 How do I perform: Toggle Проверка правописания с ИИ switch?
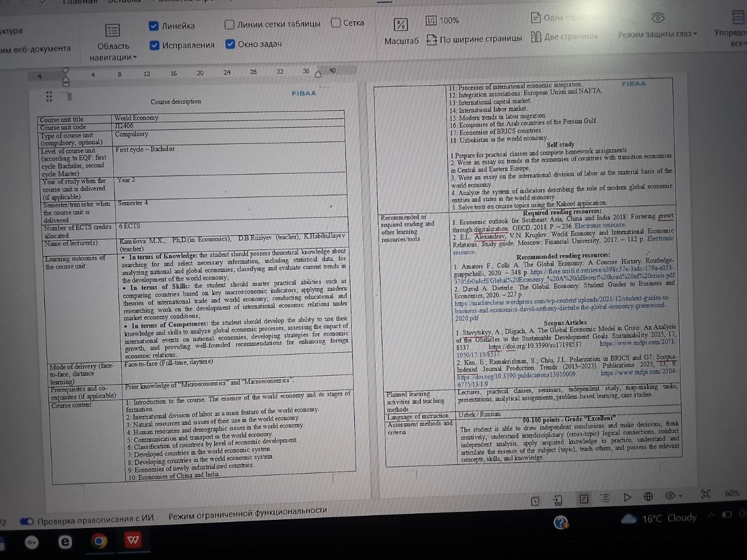[x=26, y=521]
